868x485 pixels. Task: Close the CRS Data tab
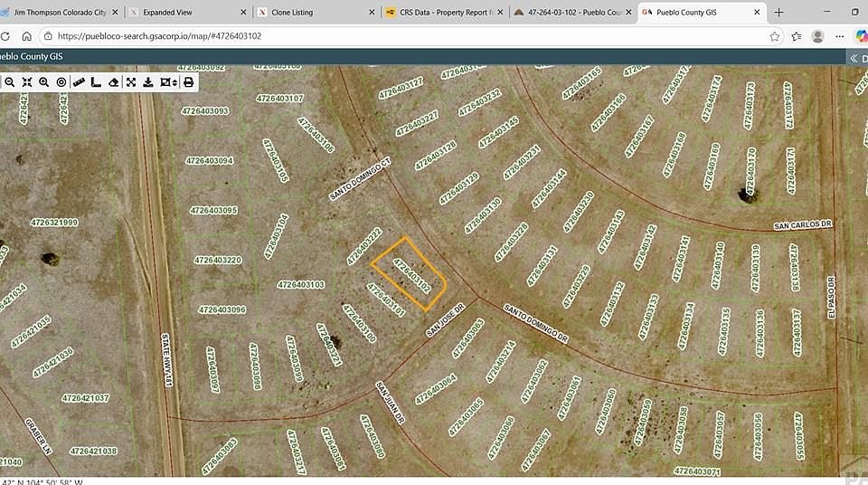pyautogui.click(x=500, y=12)
